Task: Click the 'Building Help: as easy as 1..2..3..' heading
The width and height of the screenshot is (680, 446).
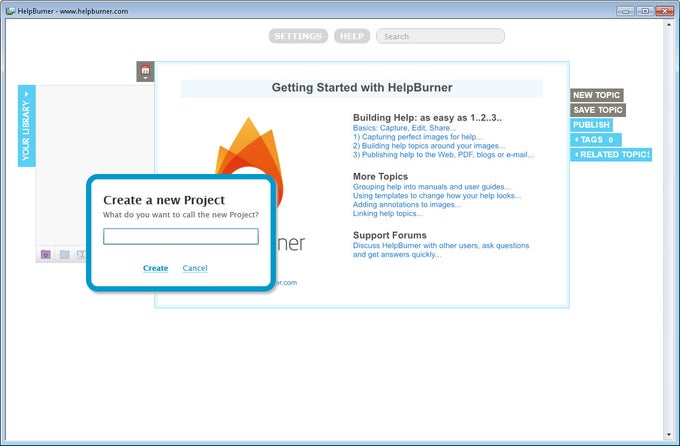Action: pyautogui.click(x=427, y=118)
